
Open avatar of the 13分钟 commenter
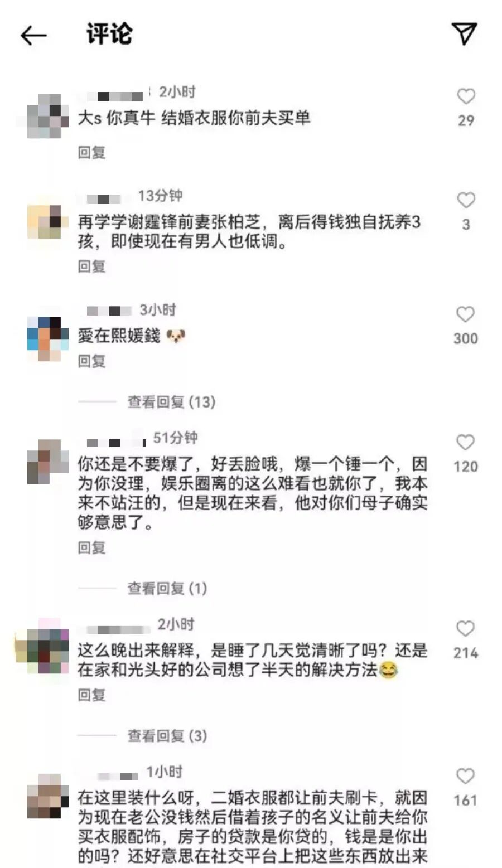[x=44, y=221]
